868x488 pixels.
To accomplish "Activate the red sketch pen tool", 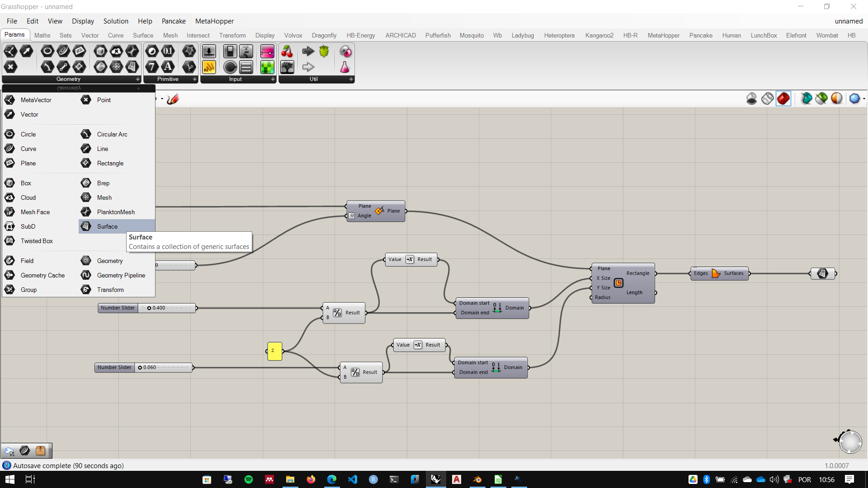I will click(173, 99).
